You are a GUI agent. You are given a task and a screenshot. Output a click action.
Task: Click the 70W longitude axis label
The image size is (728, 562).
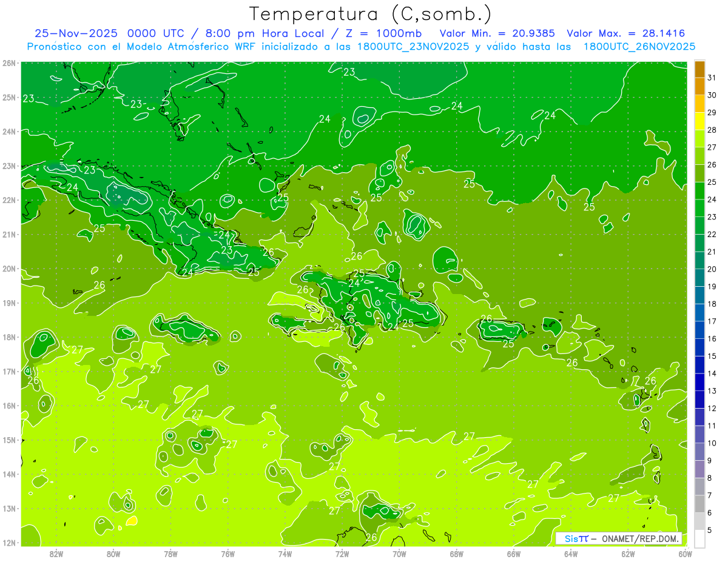399,553
